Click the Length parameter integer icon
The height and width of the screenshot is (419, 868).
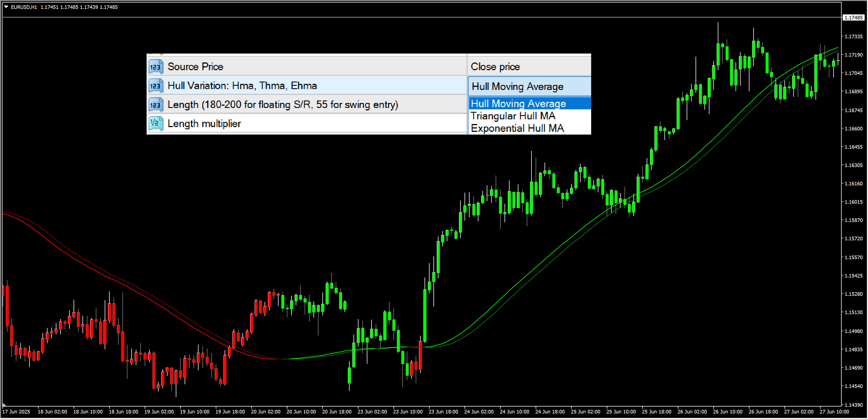click(x=156, y=105)
